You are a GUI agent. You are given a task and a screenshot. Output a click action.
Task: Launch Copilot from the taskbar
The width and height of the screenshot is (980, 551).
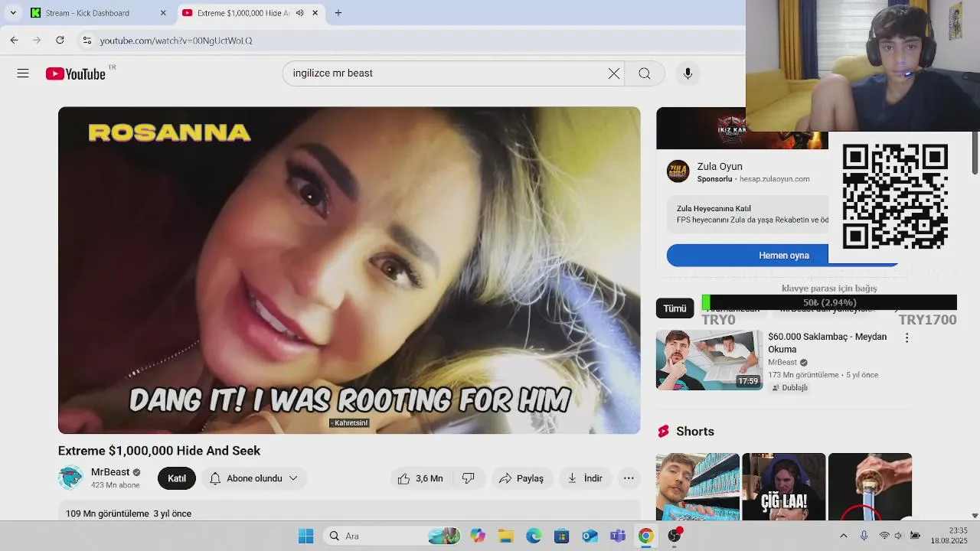478,536
